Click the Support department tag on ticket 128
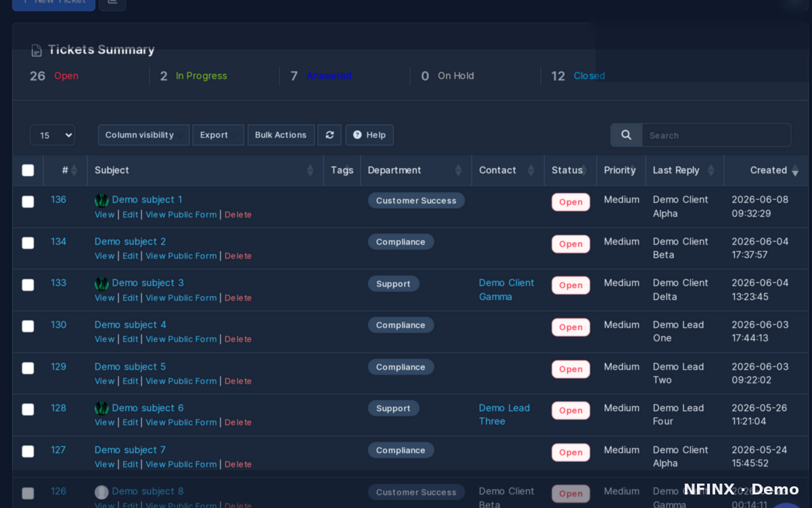The height and width of the screenshot is (508, 812). 393,408
